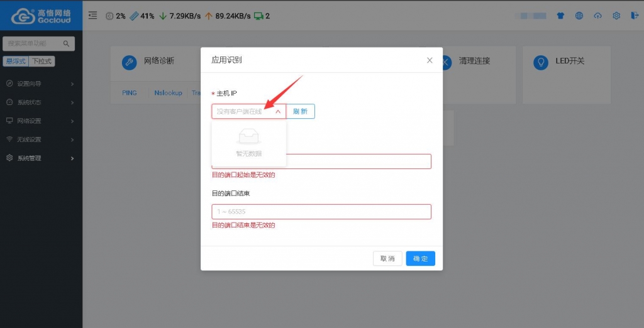Switch to the PING tab
Image resolution: width=644 pixels, height=328 pixels.
coord(130,93)
